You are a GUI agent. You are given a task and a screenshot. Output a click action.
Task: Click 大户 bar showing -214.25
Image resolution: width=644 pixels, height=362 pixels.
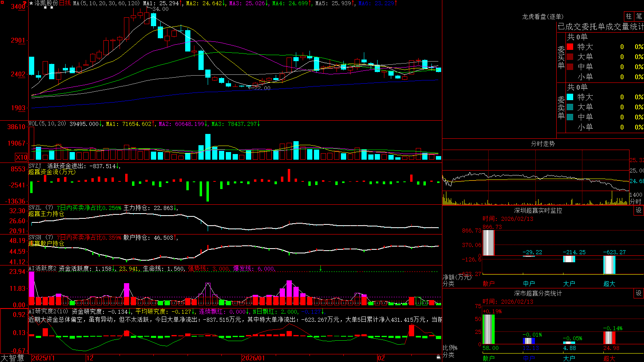[569, 259]
